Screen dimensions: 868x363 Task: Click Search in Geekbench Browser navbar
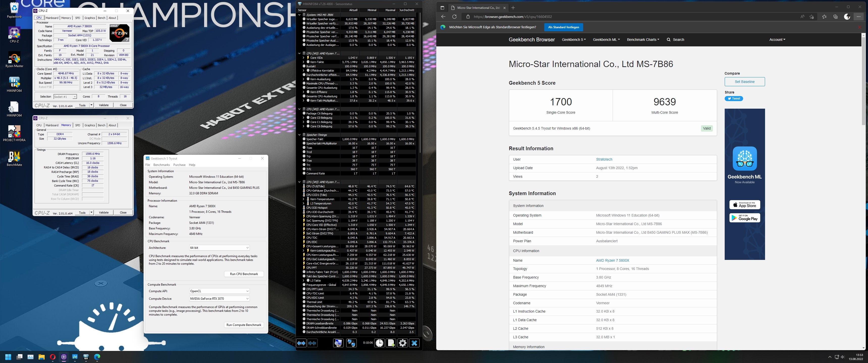675,39
